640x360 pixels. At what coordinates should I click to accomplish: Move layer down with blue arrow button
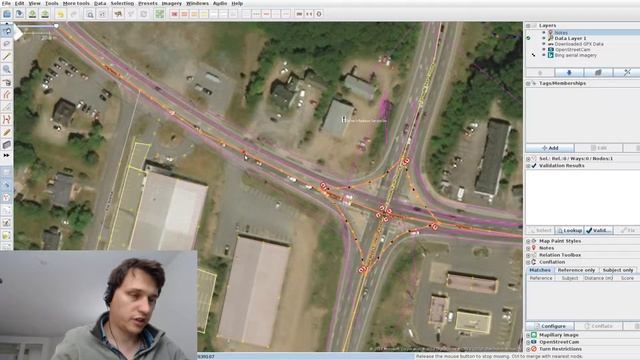click(x=569, y=72)
